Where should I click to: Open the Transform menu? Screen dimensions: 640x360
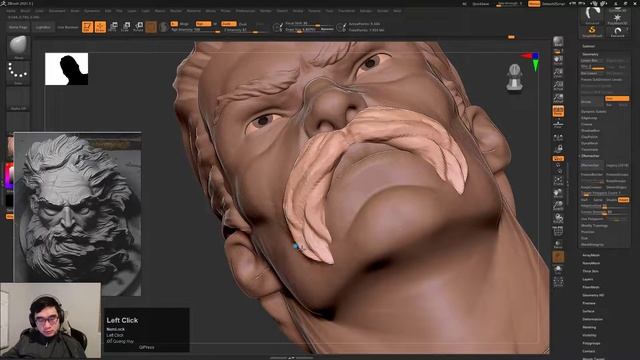tap(347, 11)
